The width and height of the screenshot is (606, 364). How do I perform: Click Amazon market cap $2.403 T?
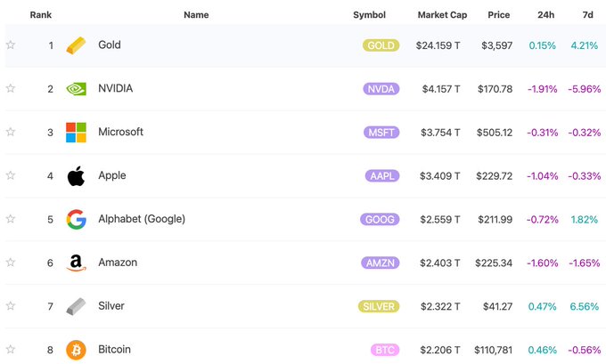(440, 263)
